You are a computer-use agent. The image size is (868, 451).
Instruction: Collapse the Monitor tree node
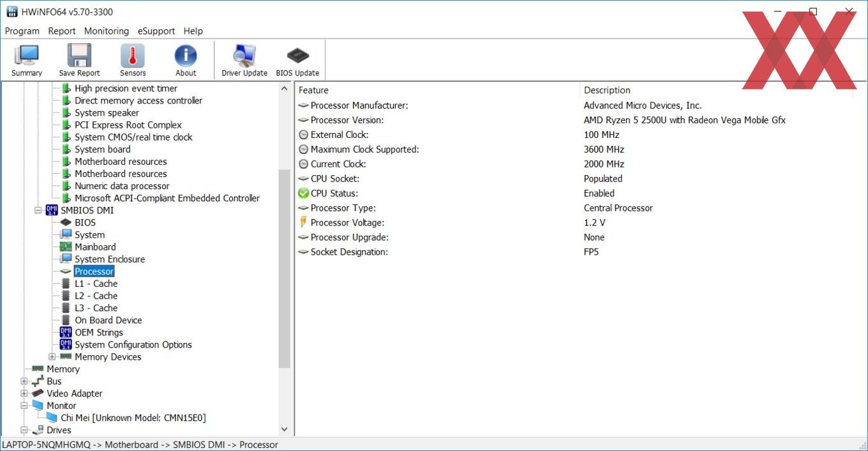tap(24, 406)
